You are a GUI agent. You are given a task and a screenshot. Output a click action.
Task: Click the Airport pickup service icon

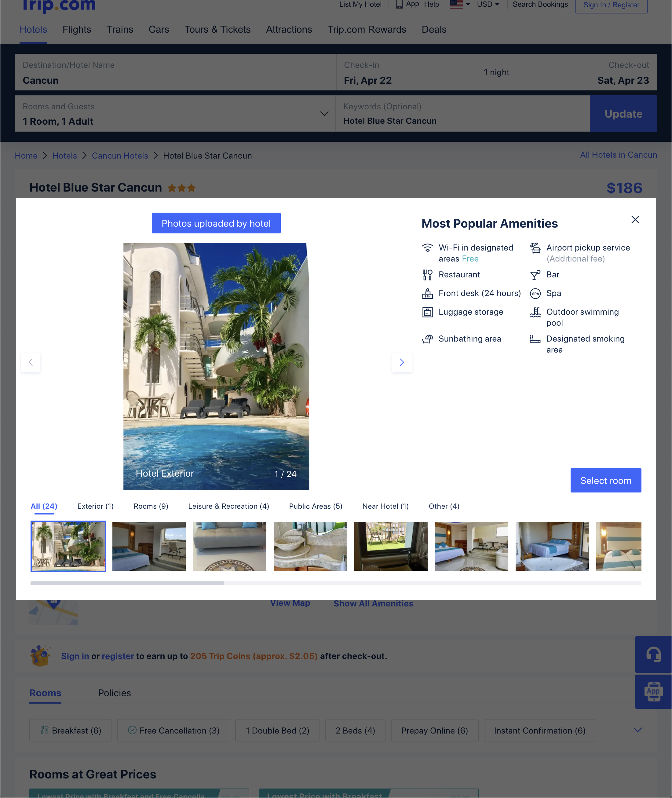click(536, 248)
